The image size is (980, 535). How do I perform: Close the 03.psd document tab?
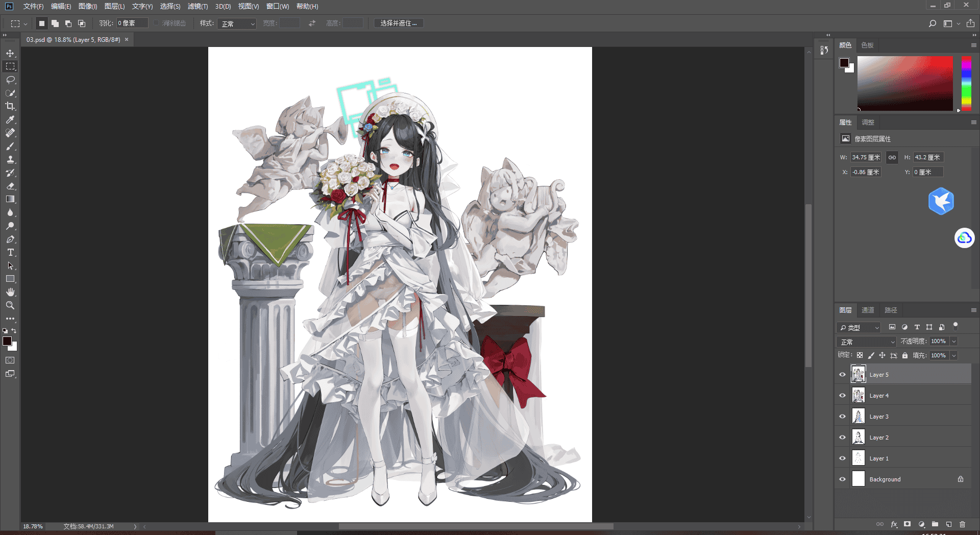coord(127,39)
